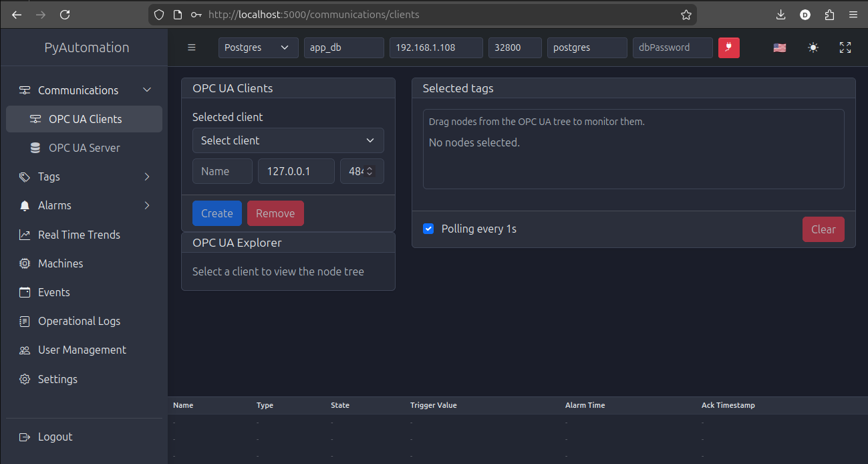Open OPC UA Server page
The image size is (868, 464).
[x=84, y=148]
